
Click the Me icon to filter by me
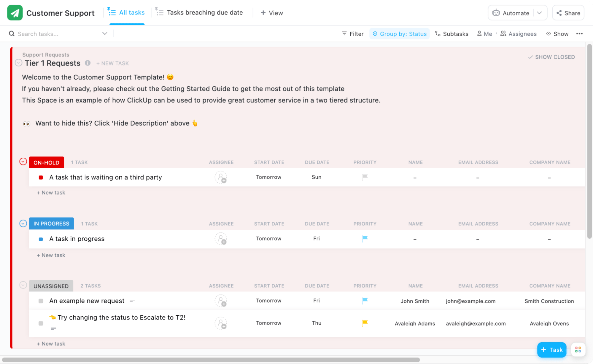coord(484,33)
